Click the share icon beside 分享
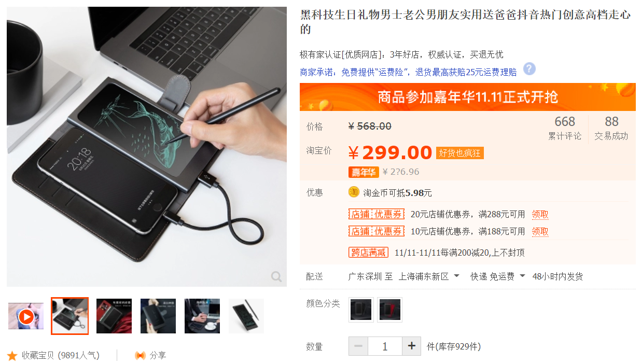Screen dimensions: 641x364 140,355
